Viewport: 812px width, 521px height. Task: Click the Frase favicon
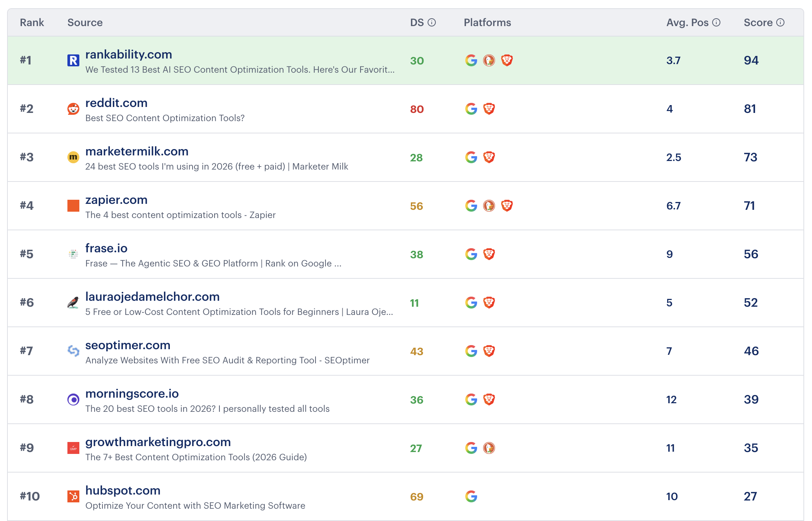(x=73, y=254)
